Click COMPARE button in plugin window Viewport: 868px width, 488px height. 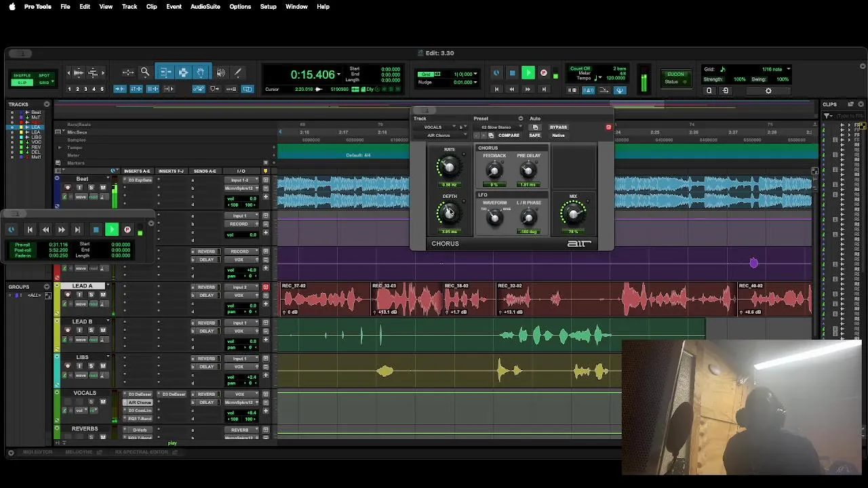[509, 136]
